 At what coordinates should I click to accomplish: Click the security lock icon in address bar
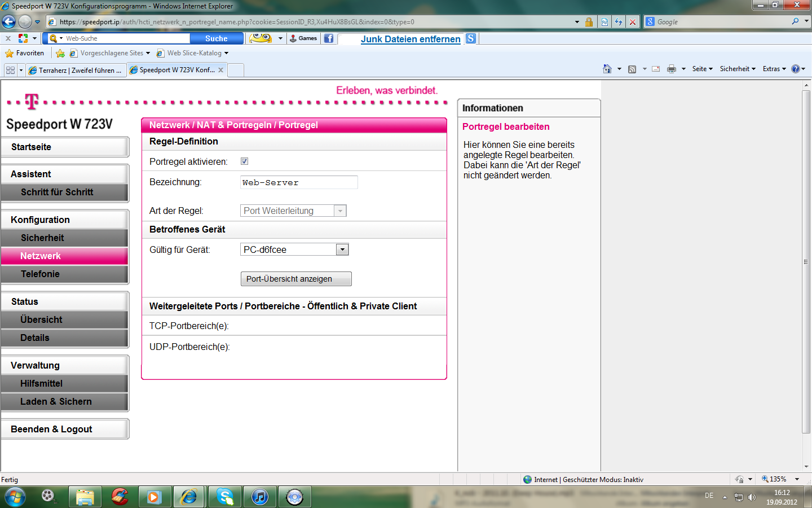tap(589, 22)
